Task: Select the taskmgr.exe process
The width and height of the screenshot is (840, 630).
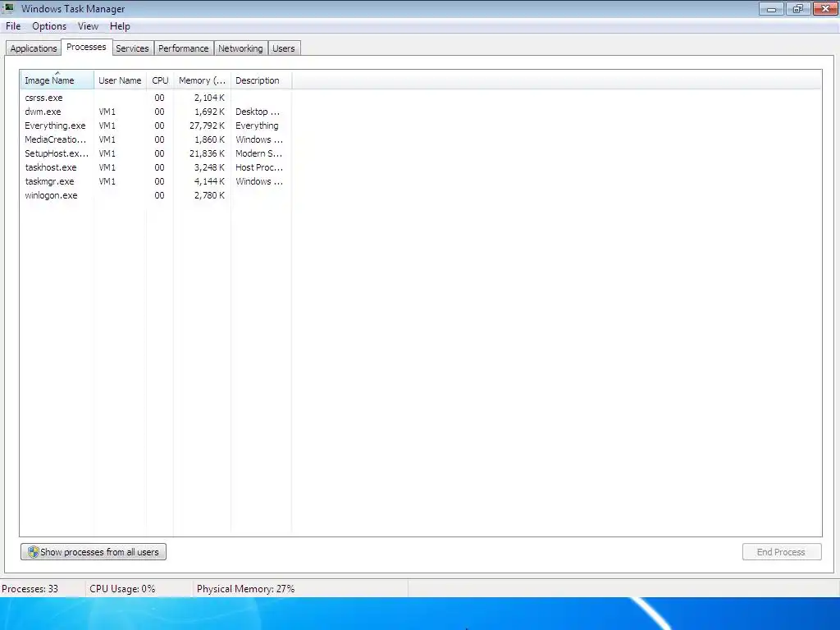Action: click(155, 181)
